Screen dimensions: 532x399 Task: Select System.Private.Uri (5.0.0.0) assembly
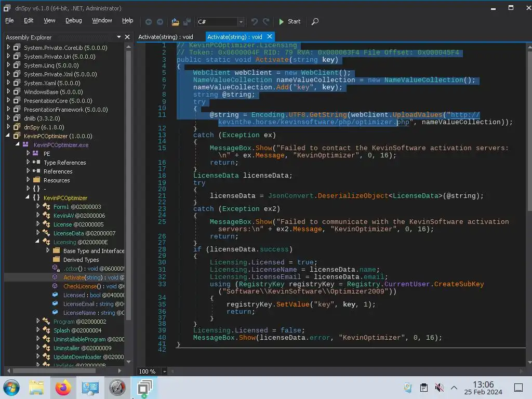(59, 57)
